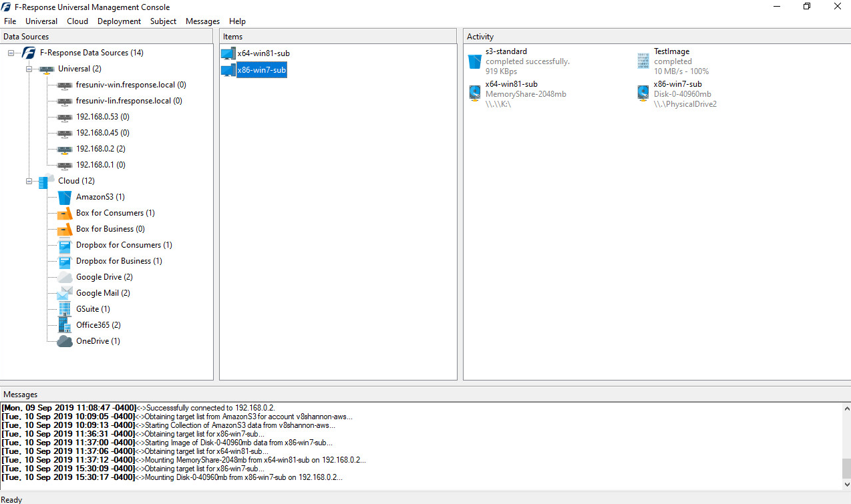Click the 192.168.0.45 server icon

[65, 133]
